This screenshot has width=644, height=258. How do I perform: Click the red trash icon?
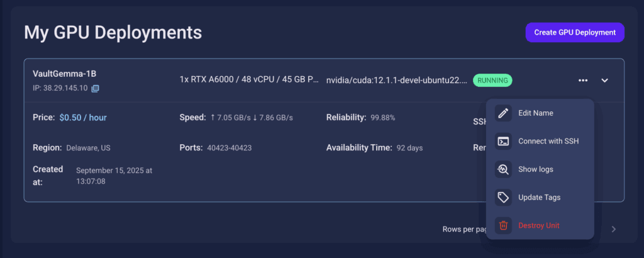click(x=503, y=225)
